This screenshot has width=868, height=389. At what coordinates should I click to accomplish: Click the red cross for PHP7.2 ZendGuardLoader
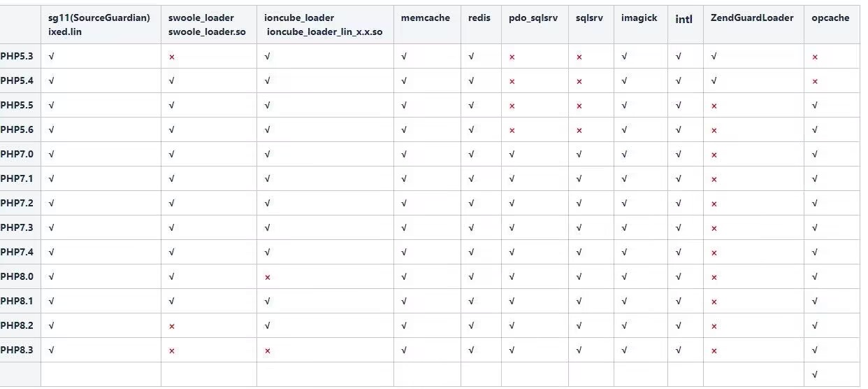click(714, 204)
